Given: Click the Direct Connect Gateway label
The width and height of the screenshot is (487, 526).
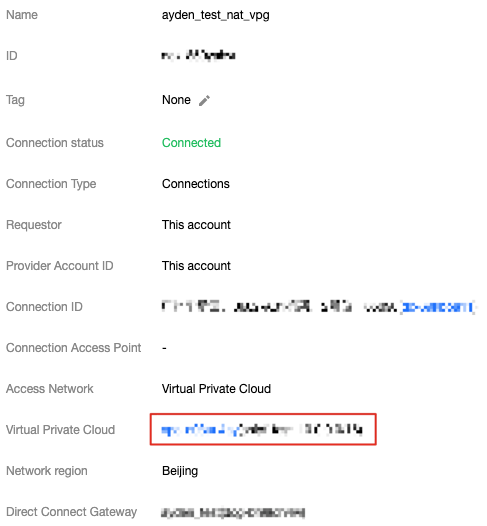Looking at the screenshot, I should click(71, 512).
